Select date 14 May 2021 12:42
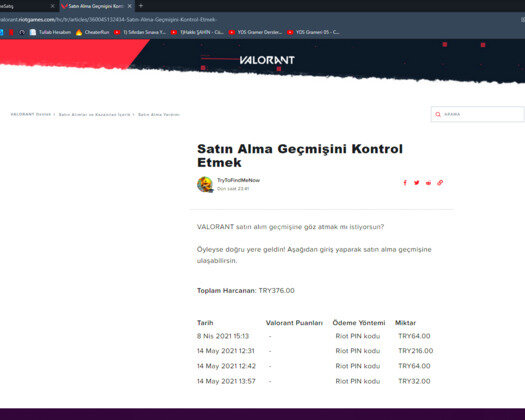 pos(226,366)
